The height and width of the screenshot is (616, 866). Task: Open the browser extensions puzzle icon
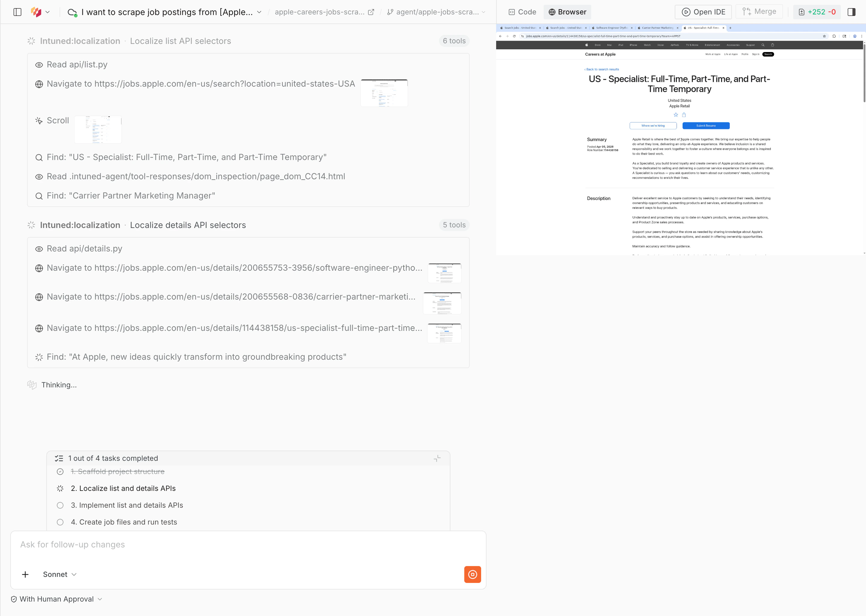pyautogui.click(x=834, y=36)
